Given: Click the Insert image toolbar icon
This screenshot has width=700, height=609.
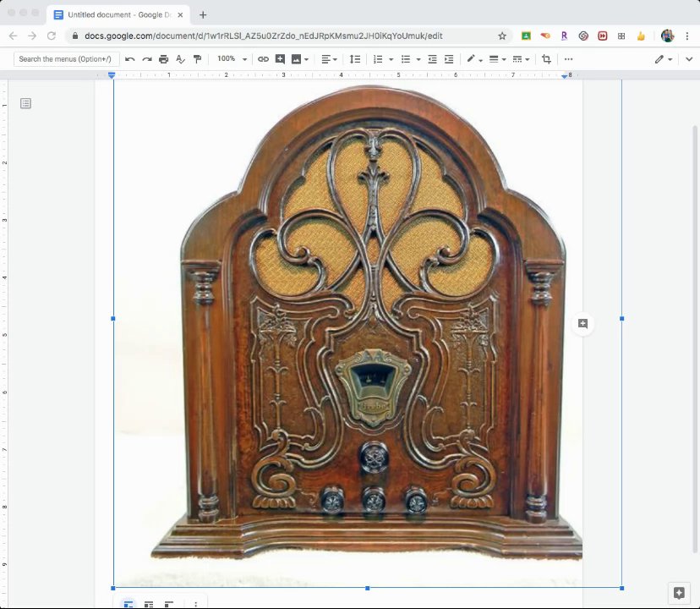Looking at the screenshot, I should (296, 59).
